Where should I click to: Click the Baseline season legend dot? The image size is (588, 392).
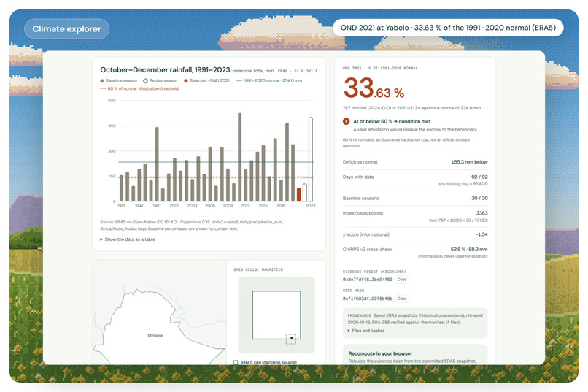click(102, 80)
